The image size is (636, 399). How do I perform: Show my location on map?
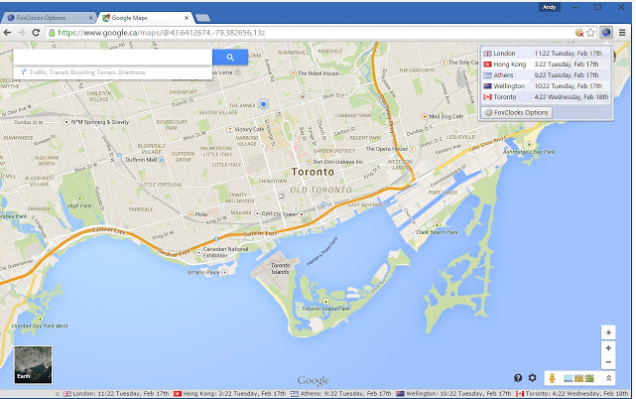(x=608, y=332)
